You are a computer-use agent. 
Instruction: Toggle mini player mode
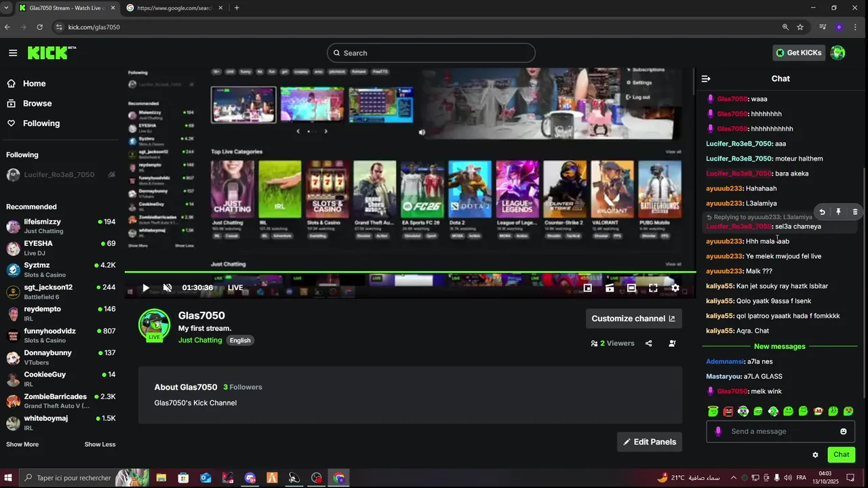[x=588, y=288]
